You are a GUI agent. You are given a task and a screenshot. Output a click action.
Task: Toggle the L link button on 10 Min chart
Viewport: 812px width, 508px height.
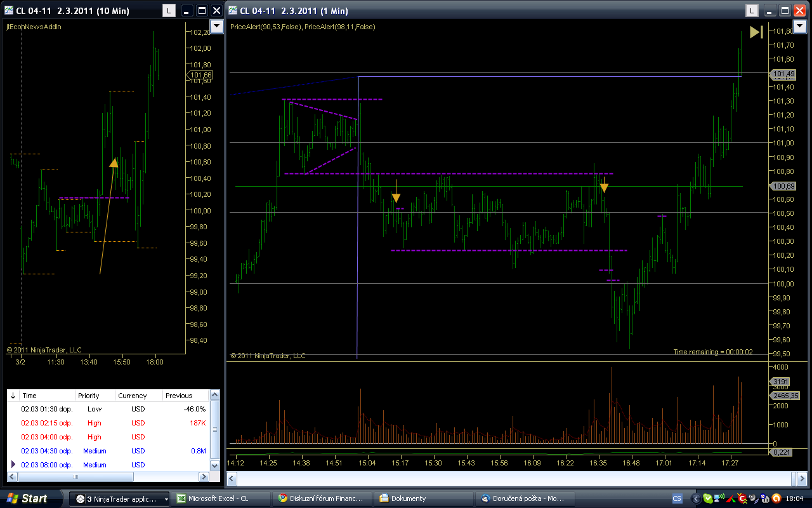tap(168, 10)
